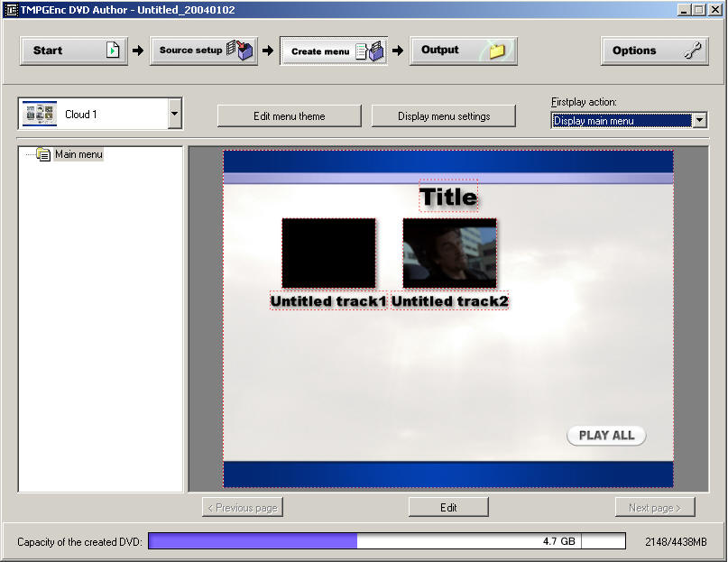Screen dimensions: 728x562
Task: Click the disabled Next page button
Action: pyautogui.click(x=655, y=507)
